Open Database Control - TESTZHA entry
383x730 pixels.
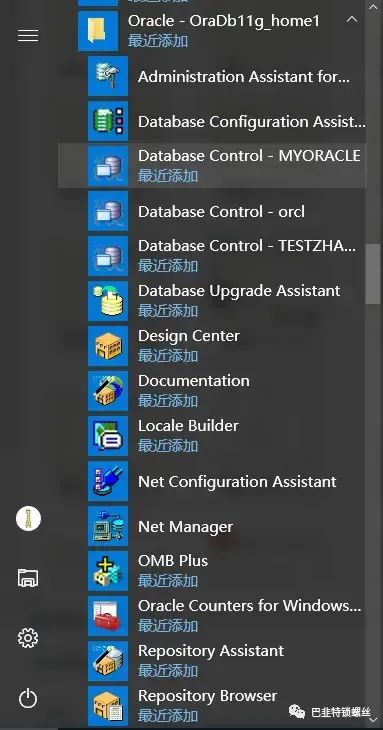pyautogui.click(x=212, y=256)
